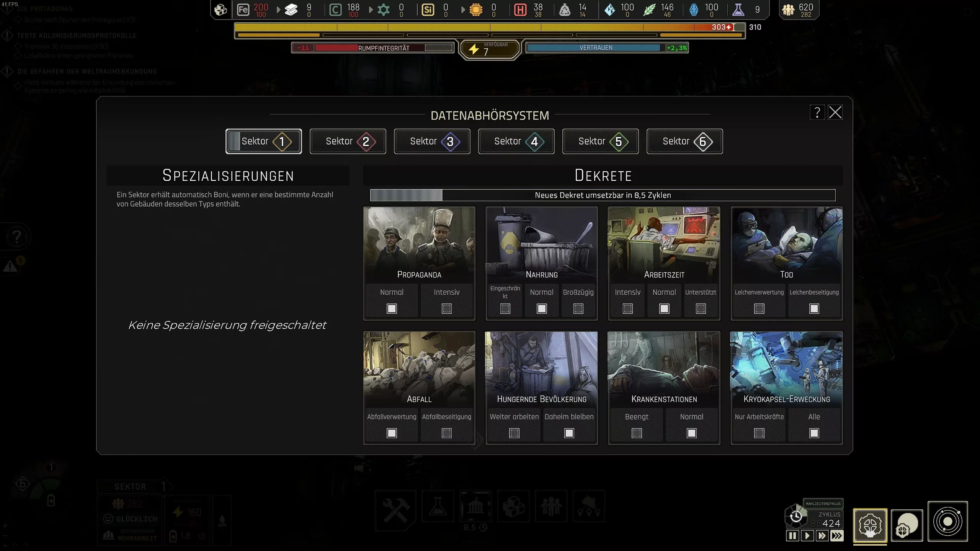980x551 pixels.
Task: Open the highlighted sector control panel icon
Action: 870,525
